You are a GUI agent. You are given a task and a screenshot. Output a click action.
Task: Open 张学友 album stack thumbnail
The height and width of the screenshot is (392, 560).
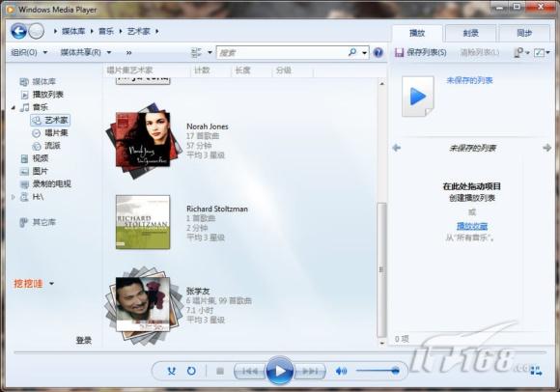pyautogui.click(x=144, y=305)
